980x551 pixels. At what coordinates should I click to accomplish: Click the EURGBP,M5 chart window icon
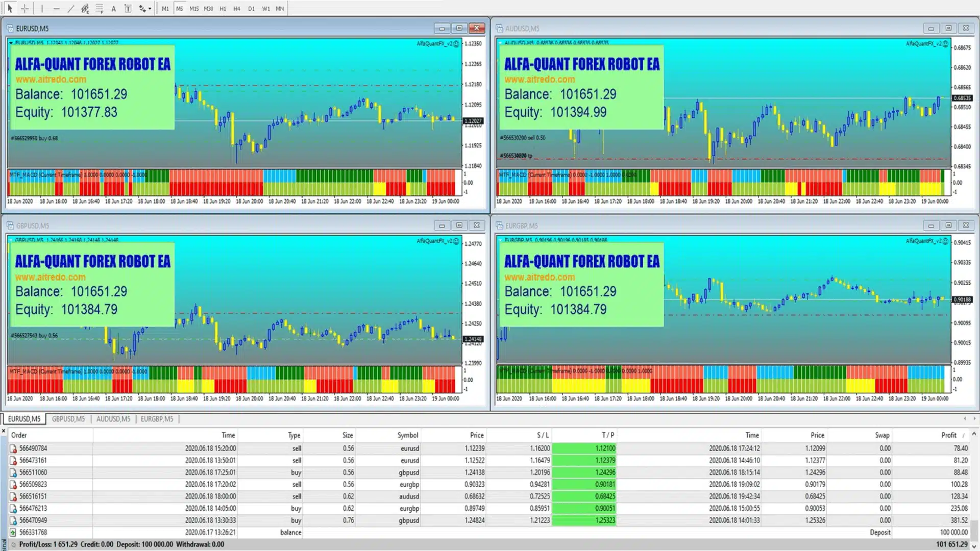tap(499, 226)
